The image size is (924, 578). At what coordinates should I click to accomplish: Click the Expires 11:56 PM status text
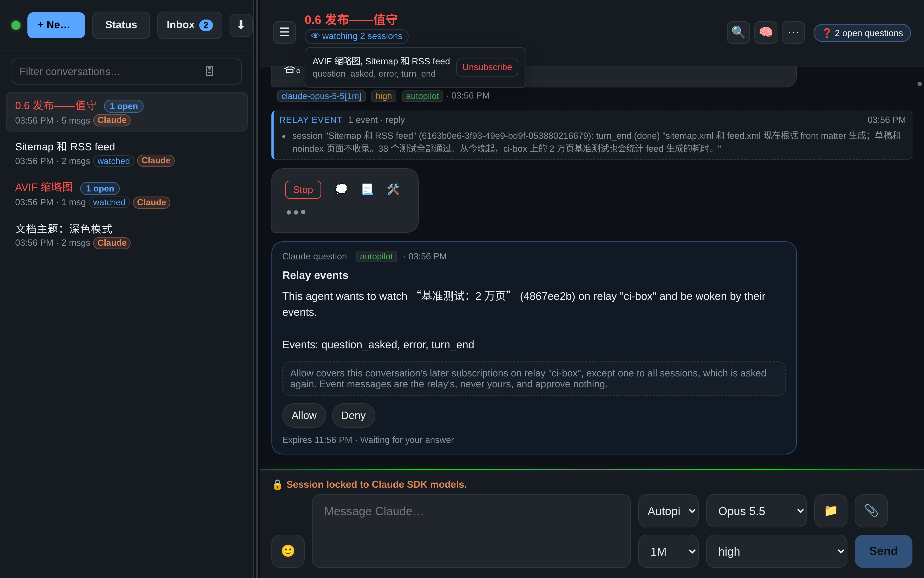coord(368,440)
